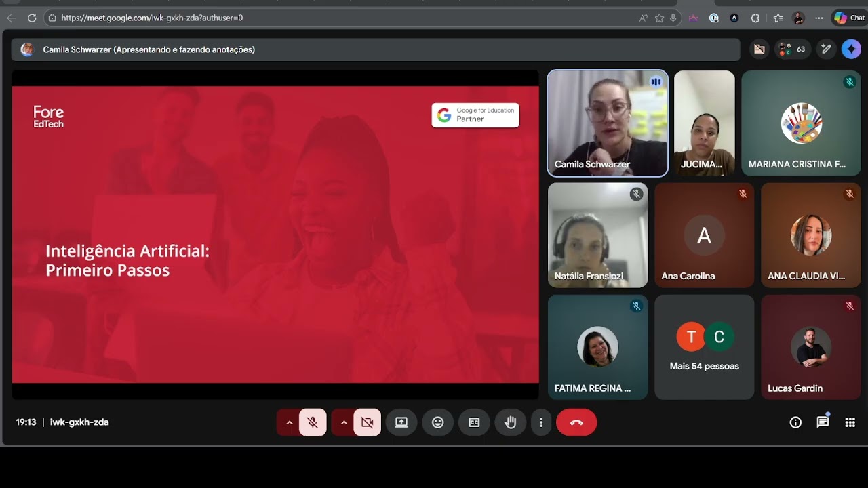Click the presented slide area
Image resolution: width=868 pixels, height=488 pixels.
point(275,235)
